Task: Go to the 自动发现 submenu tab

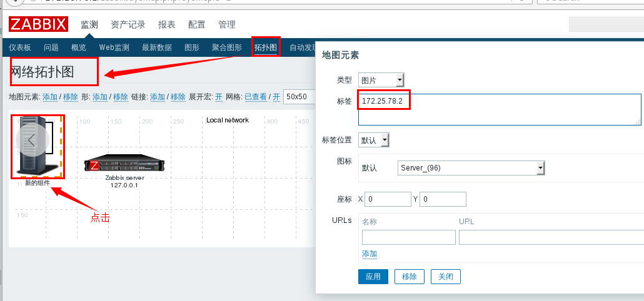Action: coord(303,47)
